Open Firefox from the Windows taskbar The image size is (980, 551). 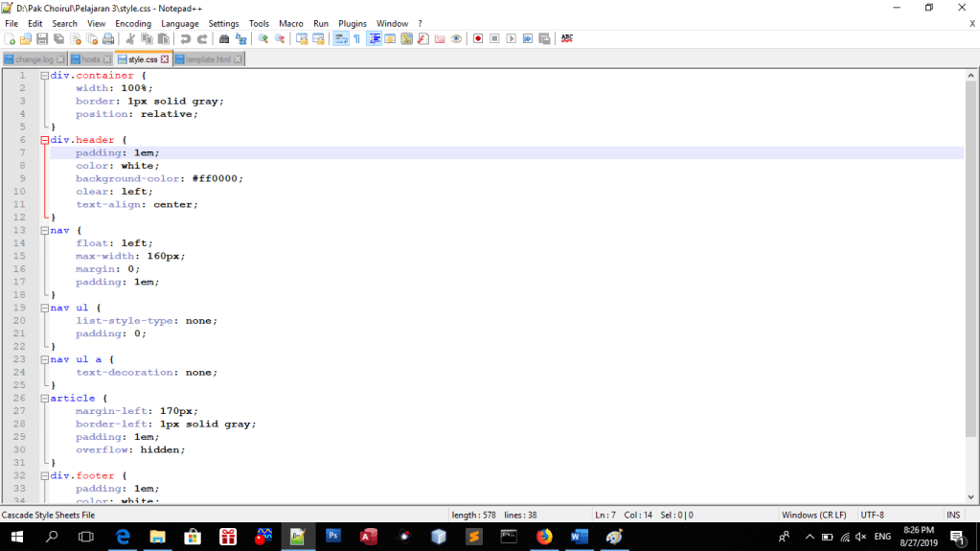coord(544,537)
